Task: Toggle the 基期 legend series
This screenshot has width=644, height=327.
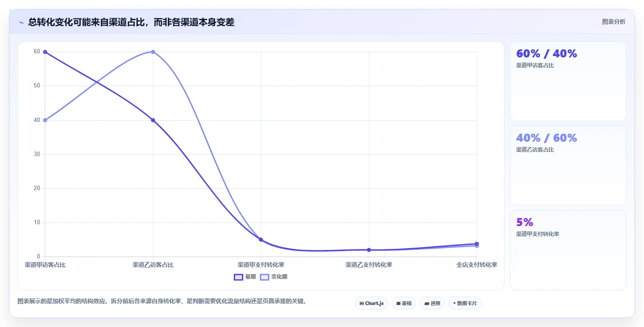Action: 245,277
